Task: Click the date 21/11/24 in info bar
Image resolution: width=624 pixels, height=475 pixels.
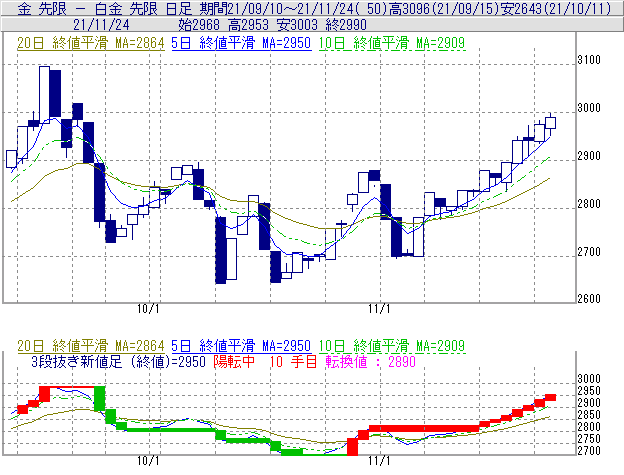Action: coord(101,25)
